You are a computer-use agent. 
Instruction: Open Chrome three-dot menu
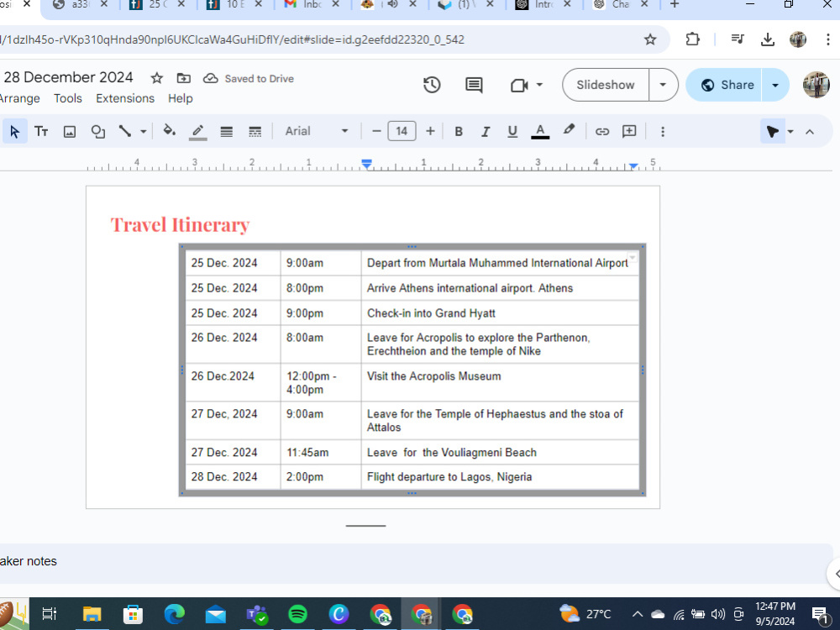[828, 39]
